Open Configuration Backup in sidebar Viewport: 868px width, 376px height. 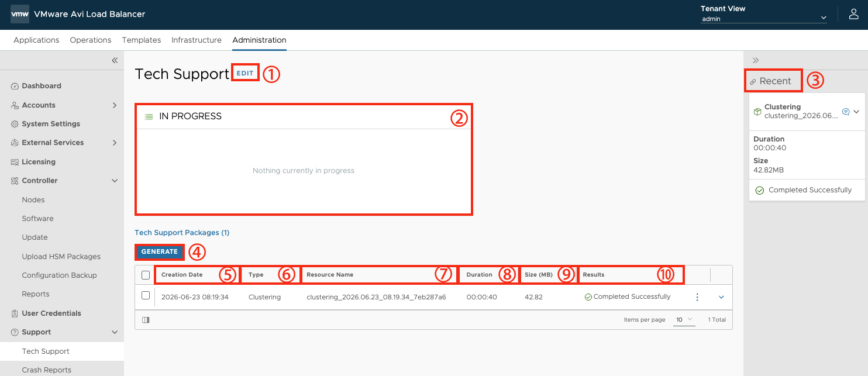pos(60,275)
